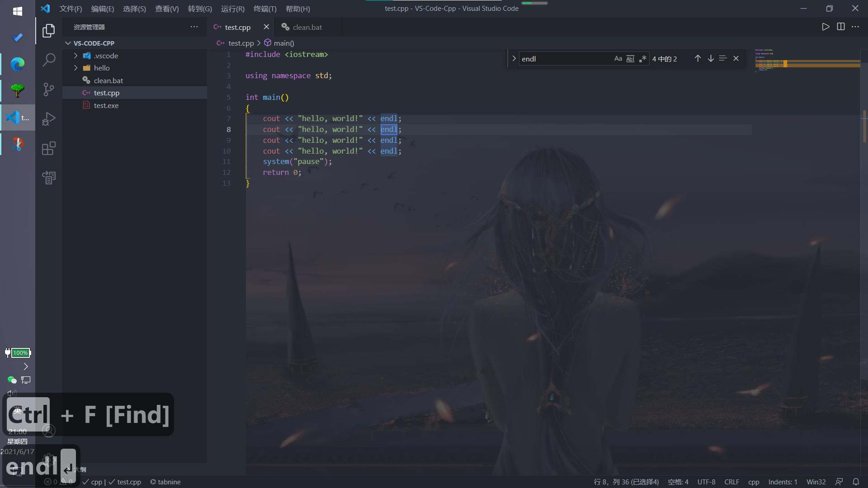
Task: Expand the hello folder
Action: (x=75, y=68)
